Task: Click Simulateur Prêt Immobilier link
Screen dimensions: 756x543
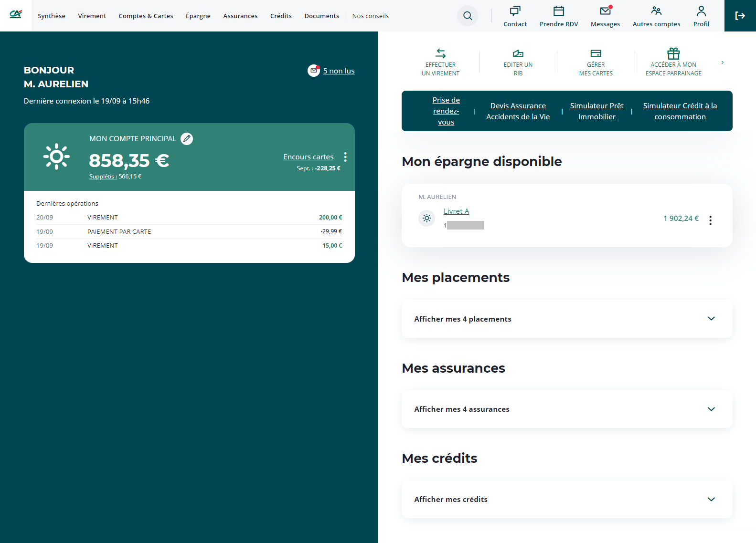Action: [x=596, y=111]
